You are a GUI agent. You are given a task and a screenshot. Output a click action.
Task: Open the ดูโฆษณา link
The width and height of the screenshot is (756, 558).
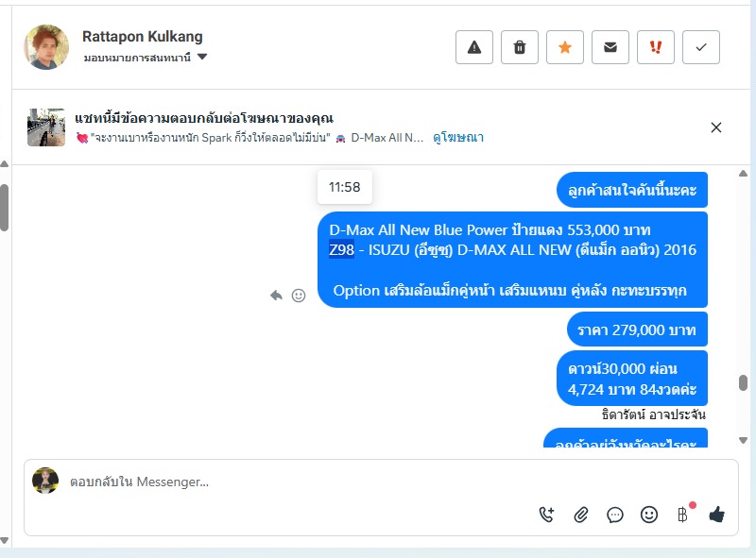pos(458,137)
